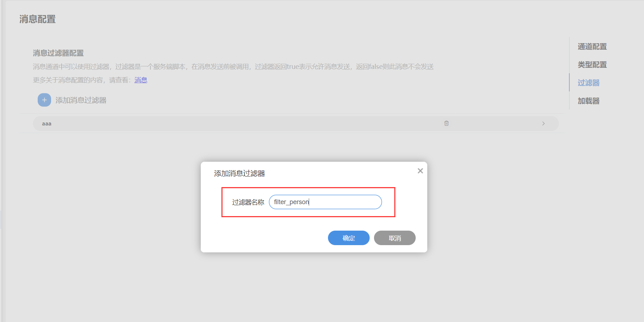Go to the 加载器 section
644x322 pixels.
(x=588, y=101)
